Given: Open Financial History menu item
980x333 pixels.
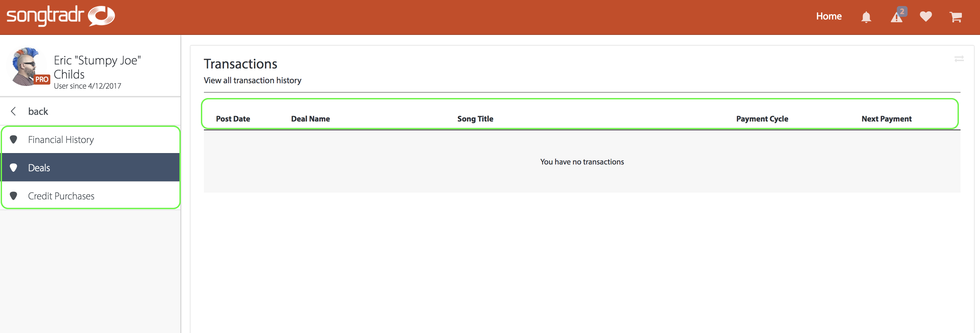Looking at the screenshot, I should tap(91, 140).
